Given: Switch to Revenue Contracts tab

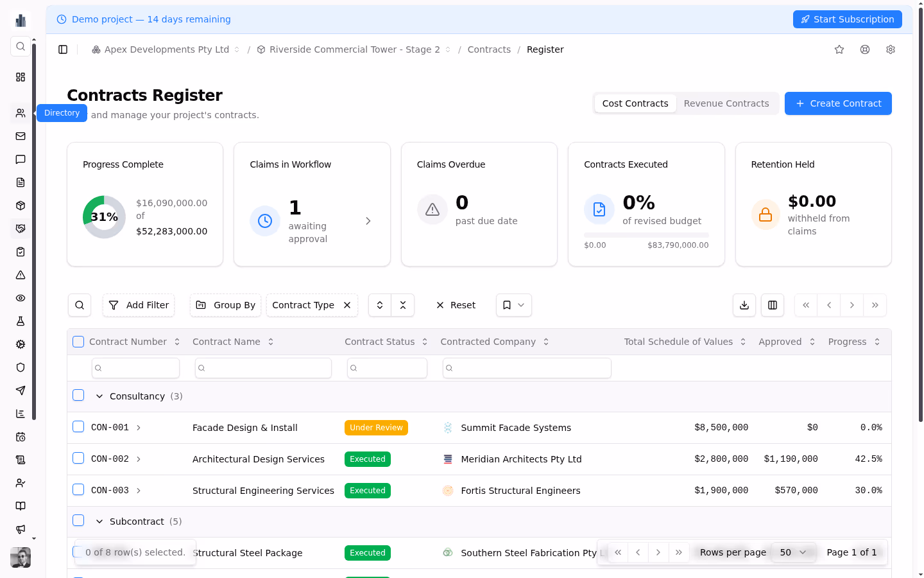Looking at the screenshot, I should [726, 103].
